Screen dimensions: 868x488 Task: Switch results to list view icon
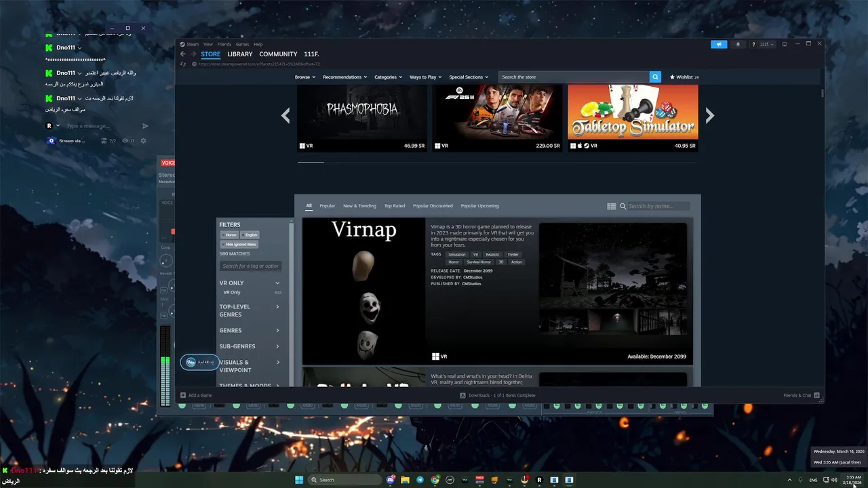tap(612, 206)
